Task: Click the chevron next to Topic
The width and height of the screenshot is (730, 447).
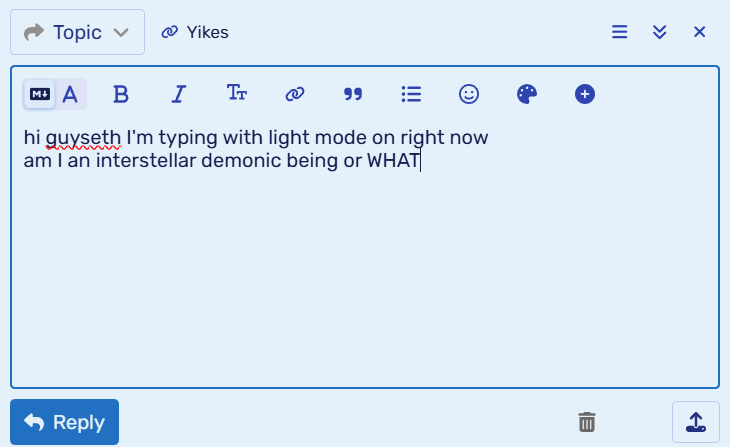Action: pos(121,33)
